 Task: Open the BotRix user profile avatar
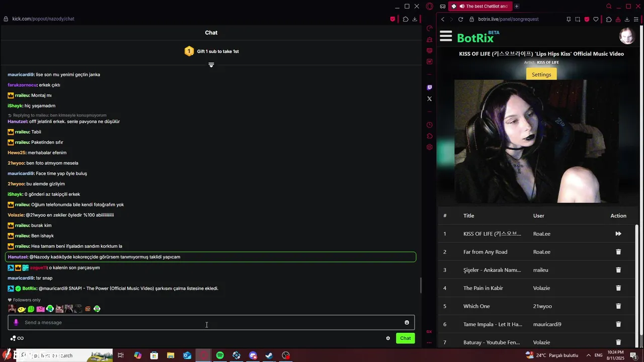click(627, 36)
